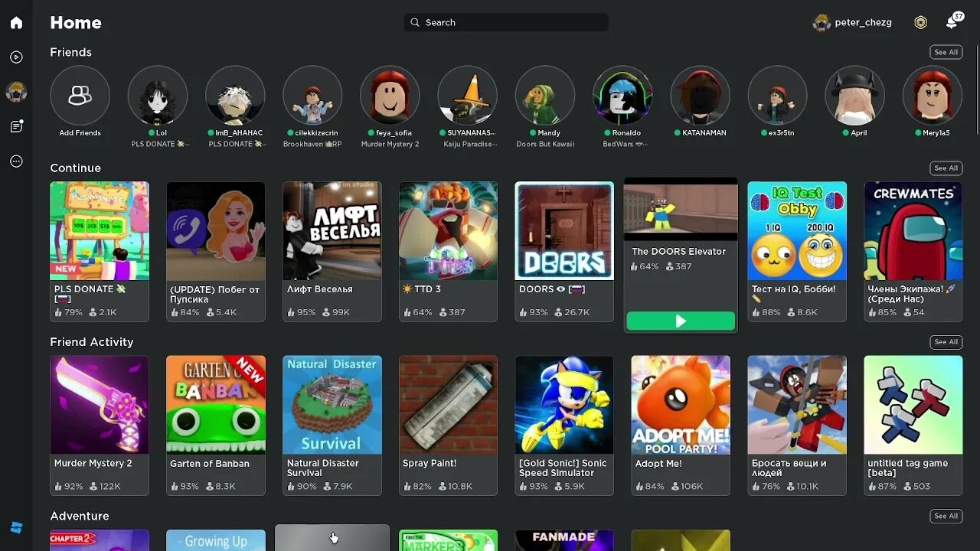Open PLS DONATE game thumbnail

click(x=100, y=230)
